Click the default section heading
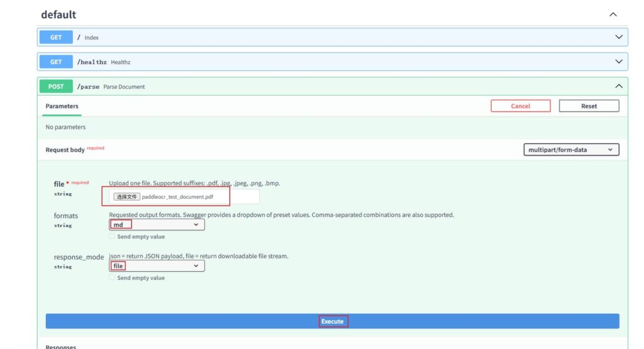This screenshot has width=644, height=349. (58, 14)
